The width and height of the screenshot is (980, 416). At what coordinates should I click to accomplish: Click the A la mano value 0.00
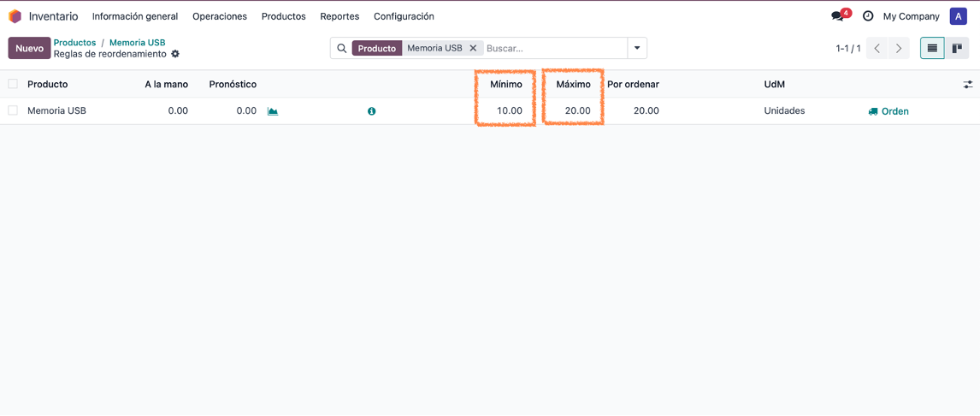[178, 110]
